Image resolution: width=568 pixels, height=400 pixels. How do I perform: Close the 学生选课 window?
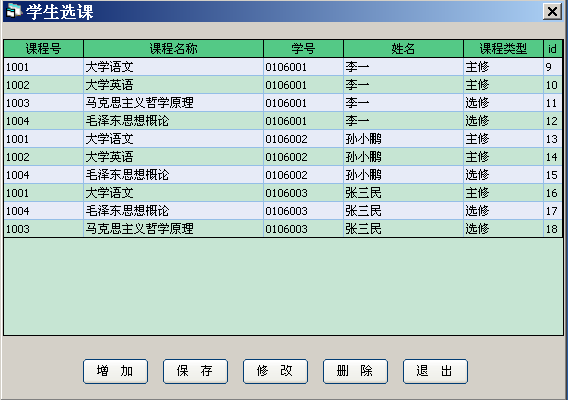[x=552, y=12]
